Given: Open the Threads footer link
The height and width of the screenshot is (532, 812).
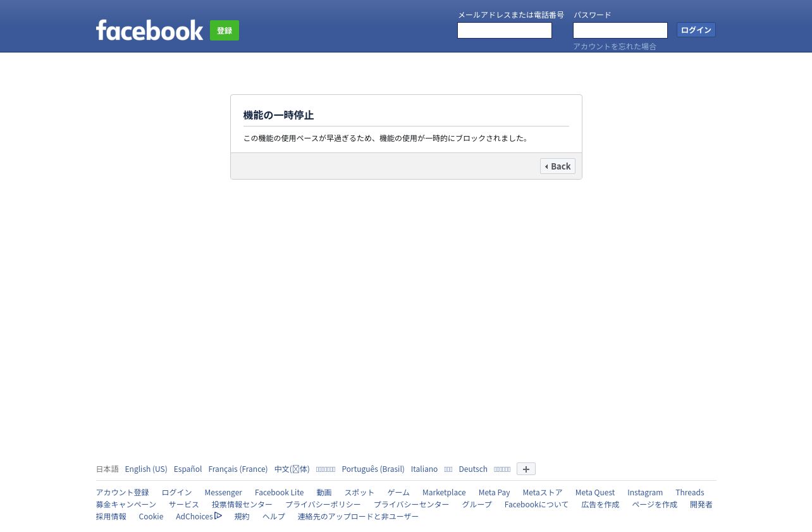Looking at the screenshot, I should tap(690, 493).
